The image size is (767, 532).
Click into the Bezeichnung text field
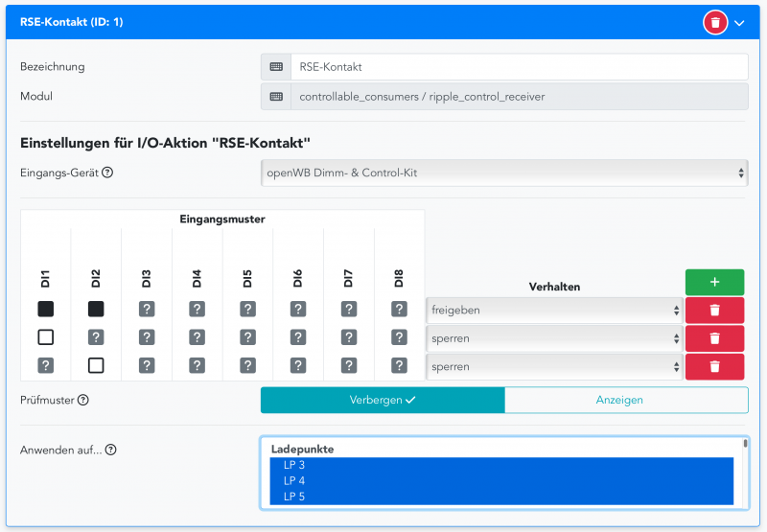518,67
